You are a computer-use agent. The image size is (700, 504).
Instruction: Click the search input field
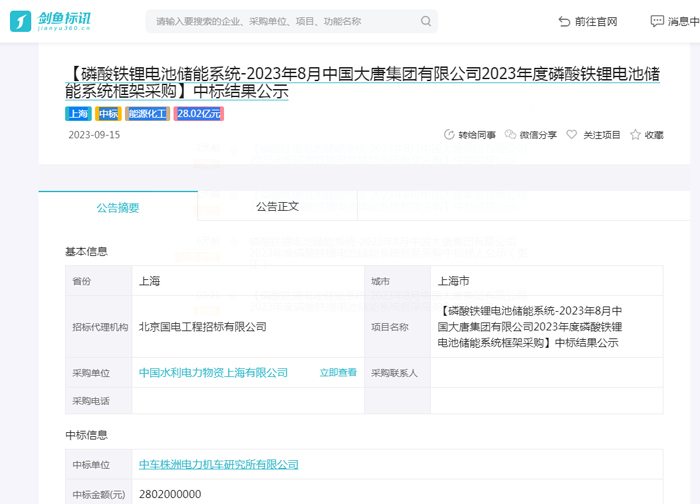click(x=280, y=21)
